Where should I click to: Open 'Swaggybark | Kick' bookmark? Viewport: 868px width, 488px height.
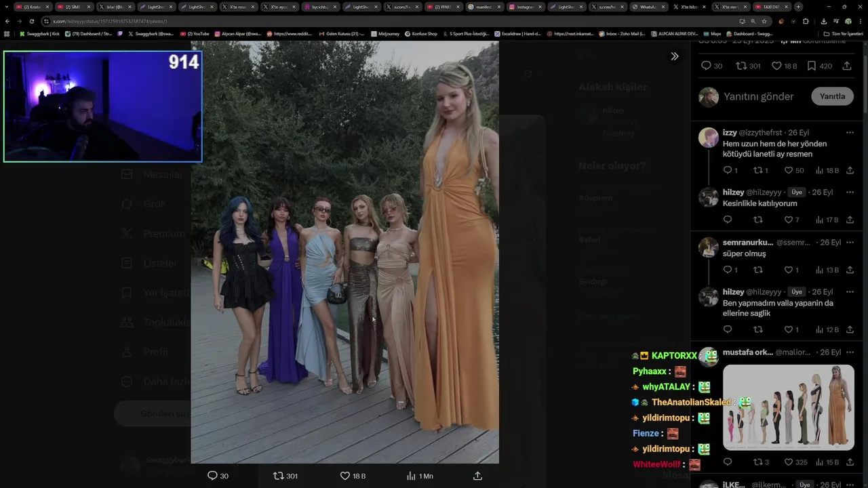39,33
